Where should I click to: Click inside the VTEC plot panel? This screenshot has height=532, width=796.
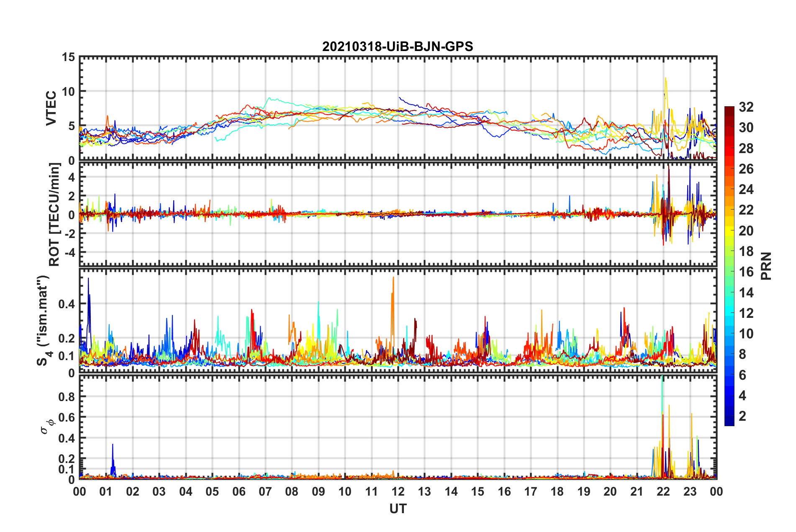click(x=398, y=108)
